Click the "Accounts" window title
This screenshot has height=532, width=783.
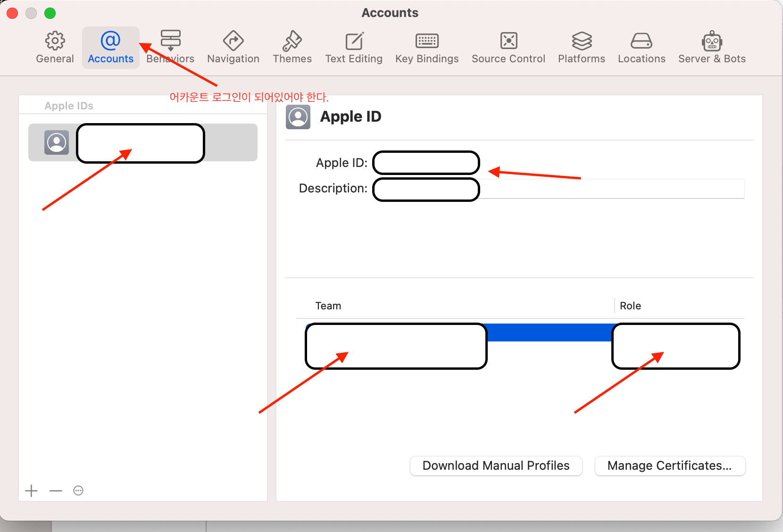click(390, 13)
